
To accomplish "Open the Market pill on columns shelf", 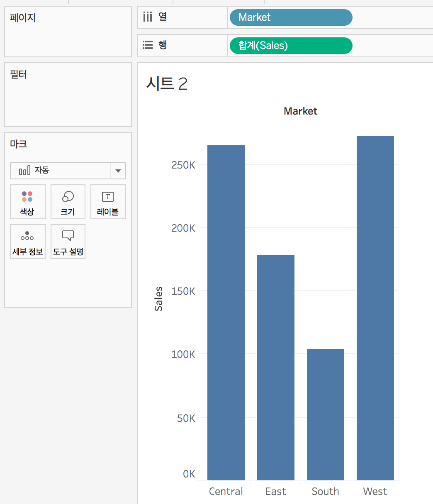I will (291, 17).
